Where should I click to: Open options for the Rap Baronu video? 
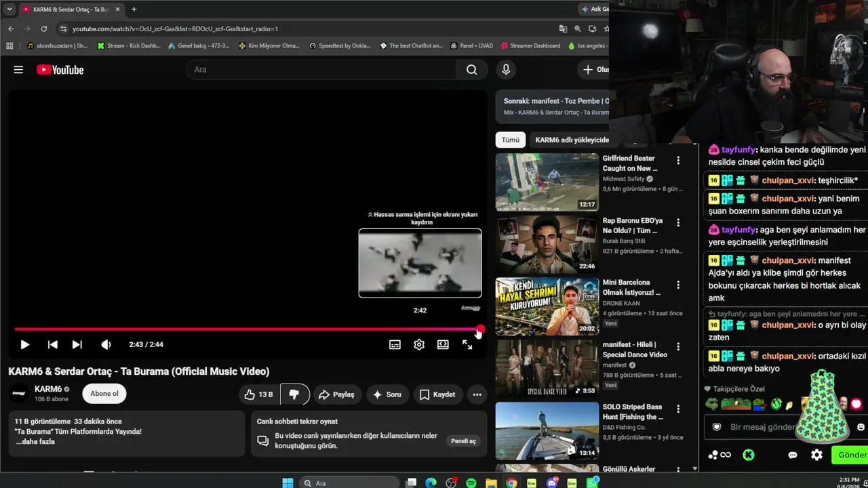click(678, 223)
